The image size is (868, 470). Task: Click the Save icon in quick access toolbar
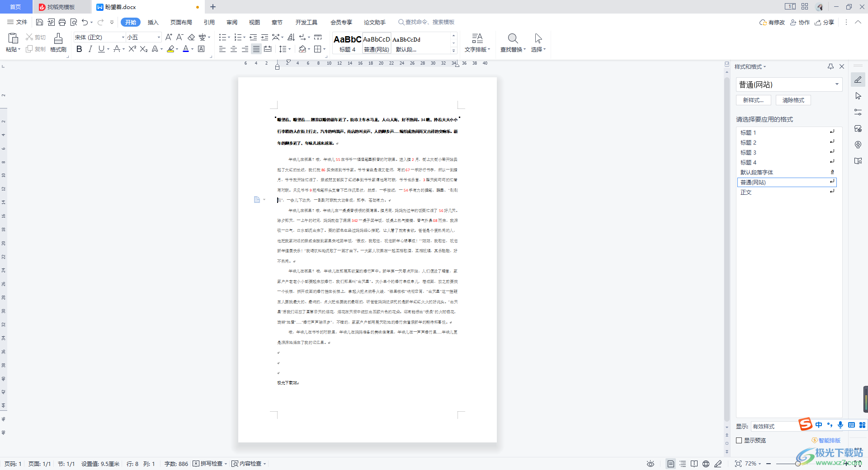click(39, 22)
